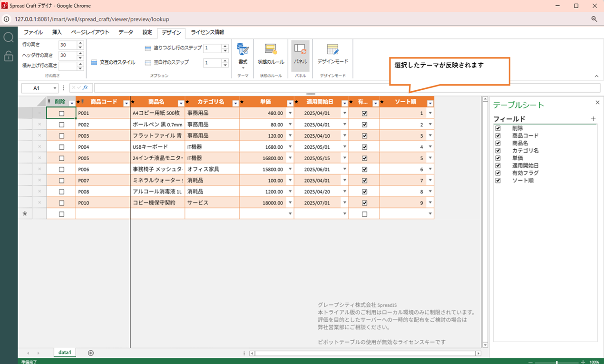
Task: Open the ライセンス情報 tab
Action: [x=207, y=32]
